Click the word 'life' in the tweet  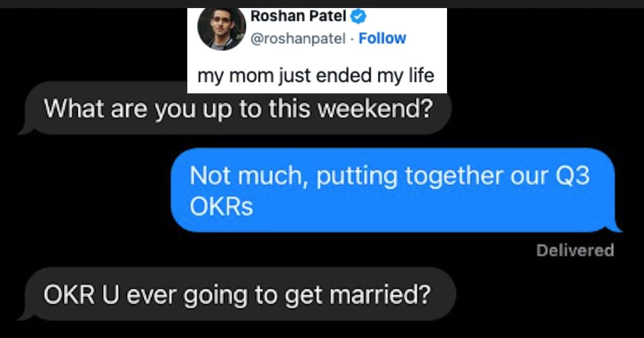[420, 76]
